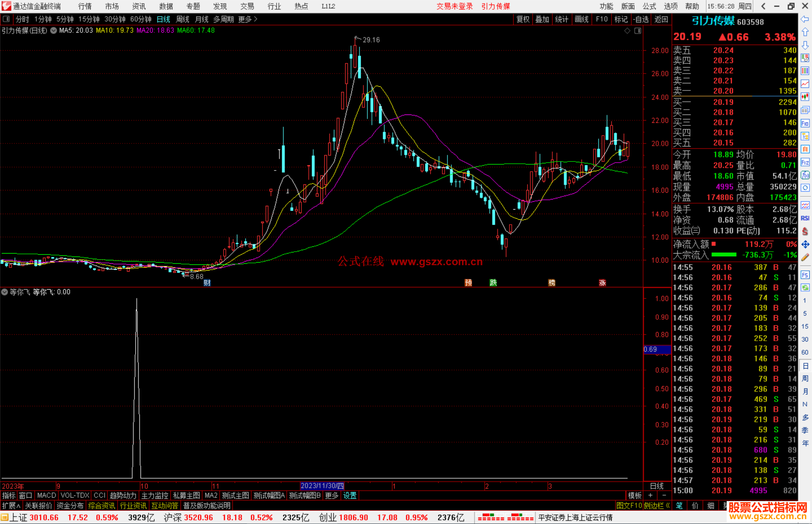Image resolution: width=812 pixels, height=524 pixels.
Task: Toggle the round settings icon beside 引力传媒(日线)
Action: coord(53,30)
